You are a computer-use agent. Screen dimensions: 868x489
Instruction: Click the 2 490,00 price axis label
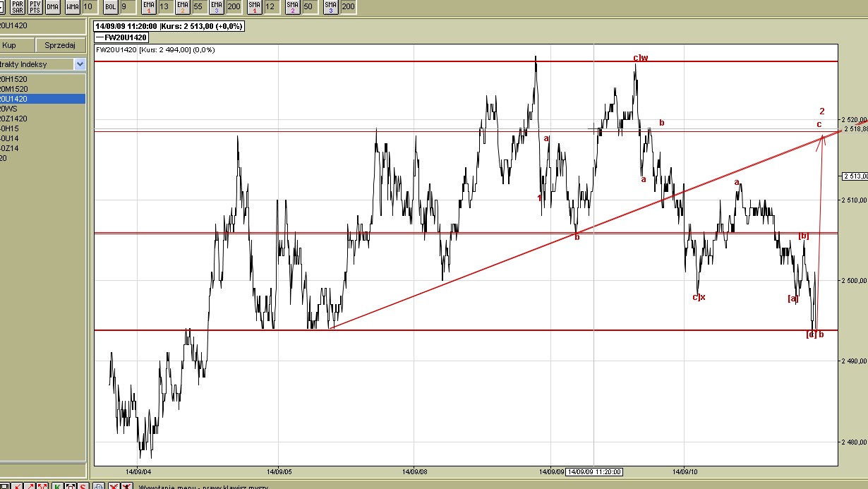click(x=854, y=361)
